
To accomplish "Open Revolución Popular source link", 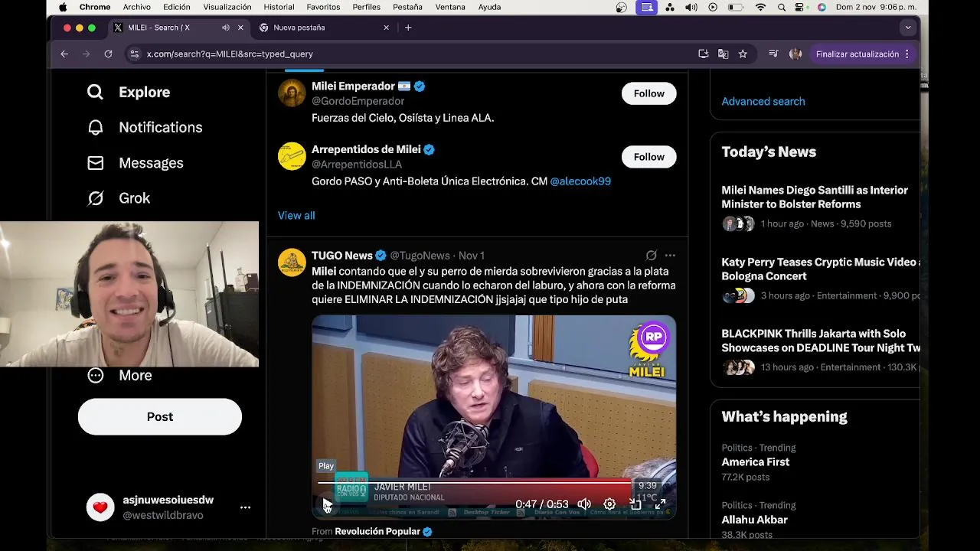I will [x=377, y=531].
